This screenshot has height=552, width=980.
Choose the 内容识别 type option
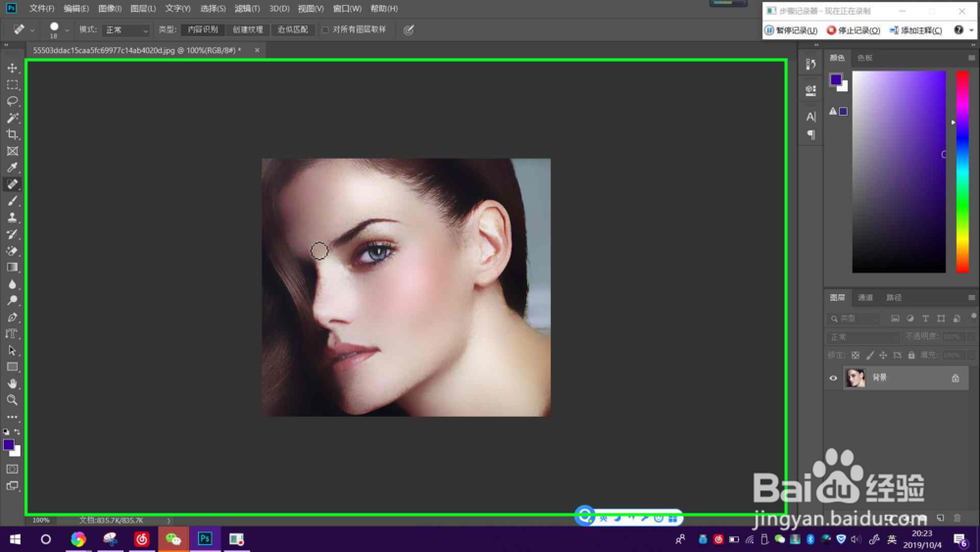pyautogui.click(x=203, y=29)
